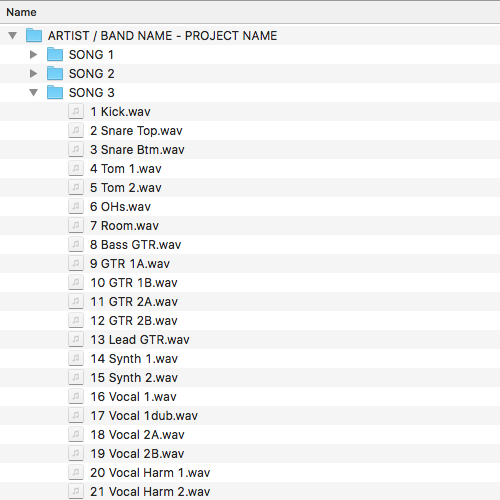This screenshot has width=500, height=500.
Task: Select the file name 21 Vocal Harm 2.wav
Action: 150,492
